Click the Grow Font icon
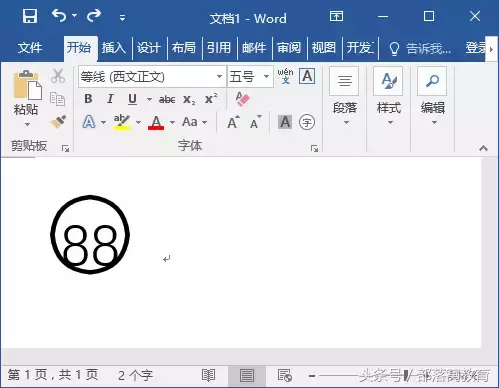Viewport: 499px width, 388px height. point(233,122)
